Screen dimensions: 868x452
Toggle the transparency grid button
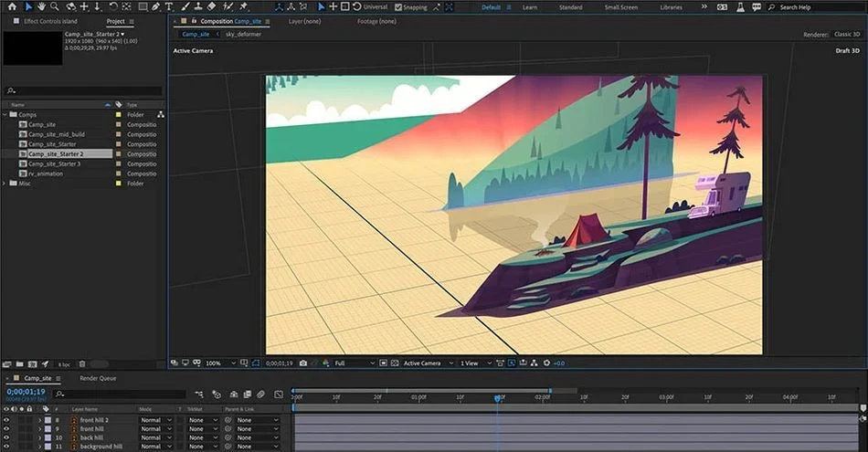(394, 363)
